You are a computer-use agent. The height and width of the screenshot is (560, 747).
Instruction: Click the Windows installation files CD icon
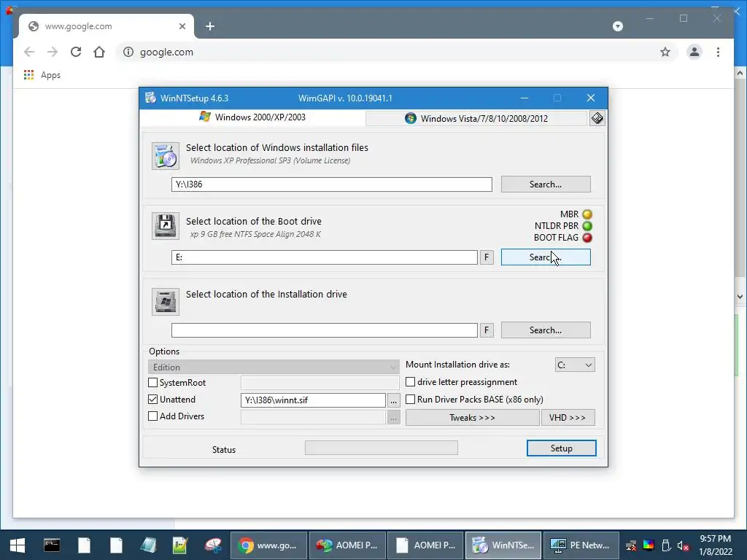tap(166, 156)
